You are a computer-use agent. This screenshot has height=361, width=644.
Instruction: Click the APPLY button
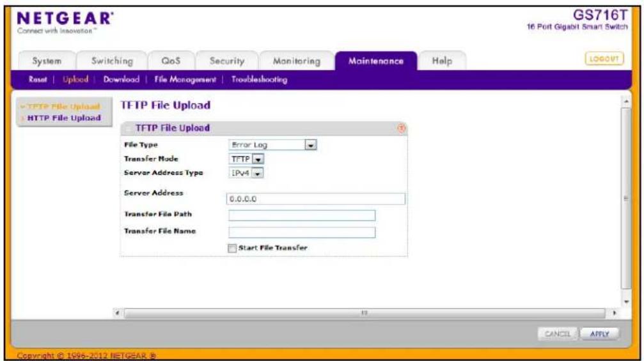tap(600, 334)
